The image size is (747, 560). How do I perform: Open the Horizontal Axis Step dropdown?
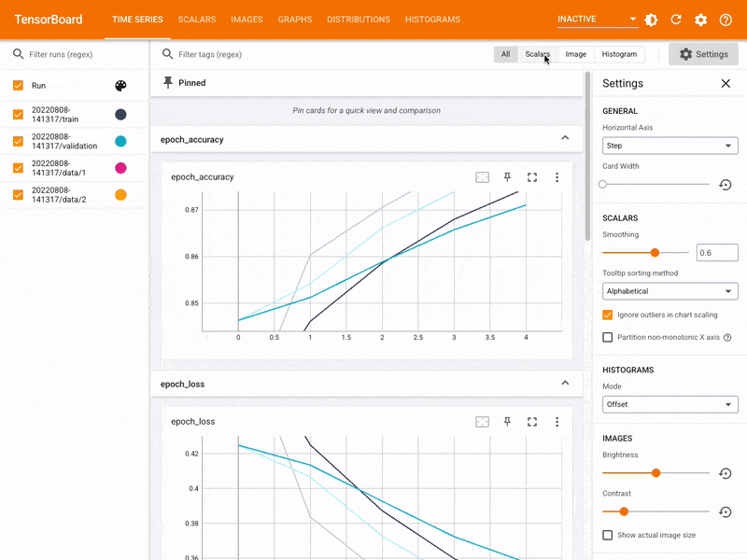(x=669, y=146)
